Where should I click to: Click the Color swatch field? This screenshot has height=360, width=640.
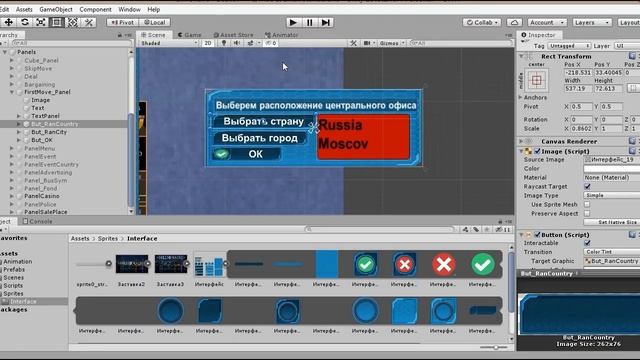click(x=611, y=169)
